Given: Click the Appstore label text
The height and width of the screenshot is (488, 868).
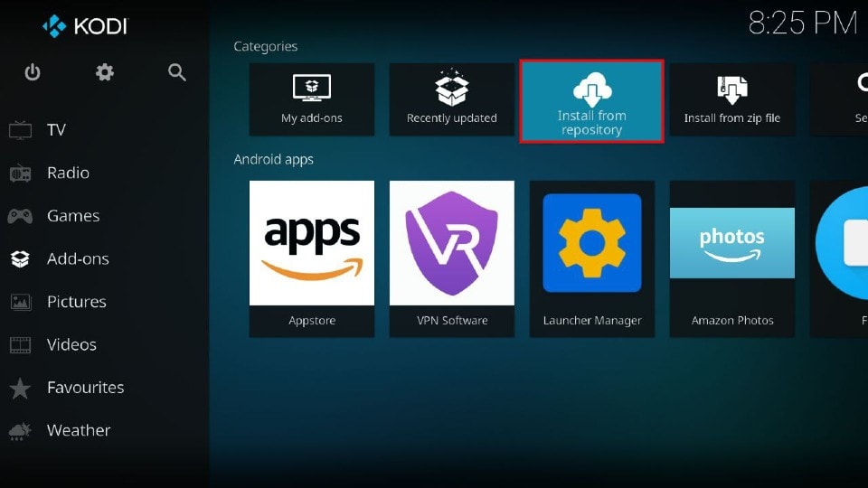Looking at the screenshot, I should pos(312,320).
